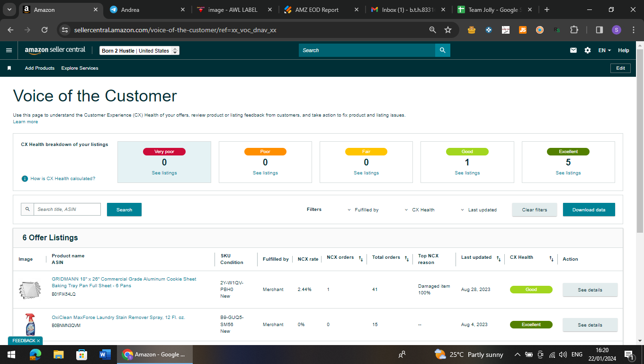Viewport: 644px width, 364px height.
Task: Click the teal Search button for listings
Action: [x=124, y=209]
